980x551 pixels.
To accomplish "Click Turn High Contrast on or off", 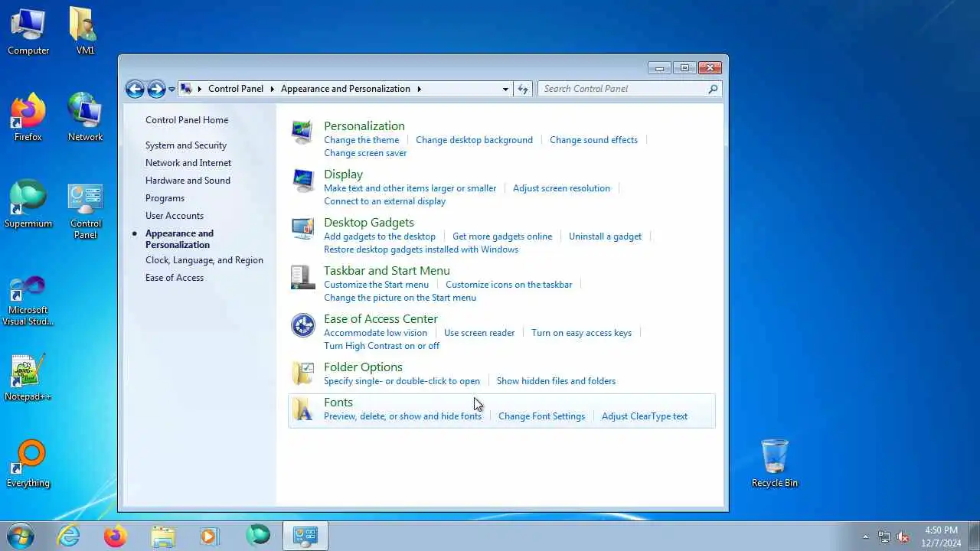I will pos(381,346).
